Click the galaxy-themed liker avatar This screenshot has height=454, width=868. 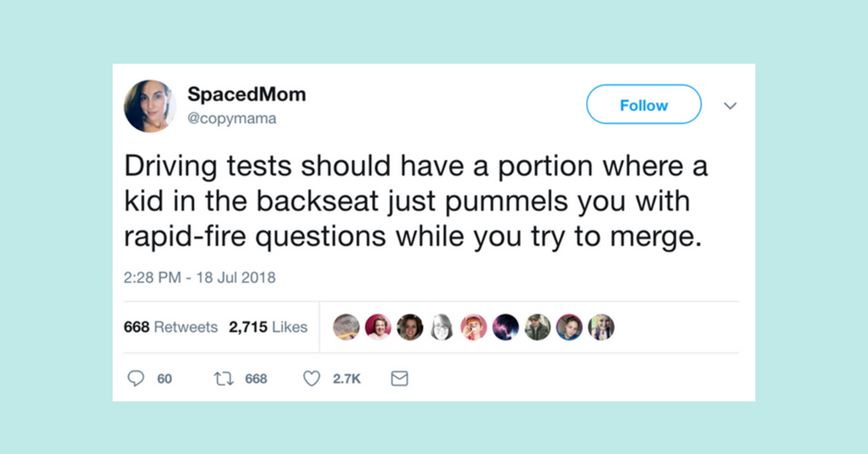[x=506, y=327]
